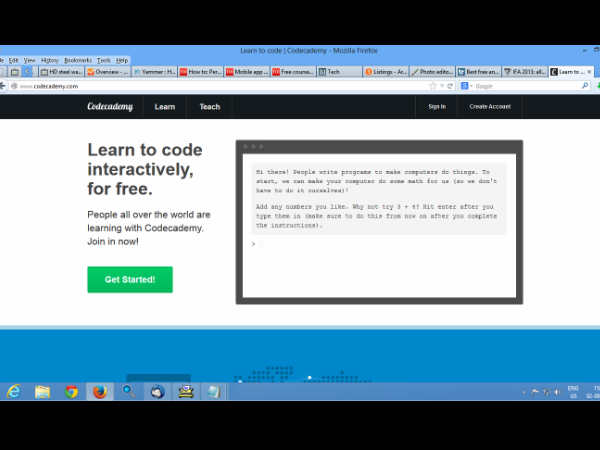Open the Edit menu
This screenshot has width=600, height=450.
(13, 60)
